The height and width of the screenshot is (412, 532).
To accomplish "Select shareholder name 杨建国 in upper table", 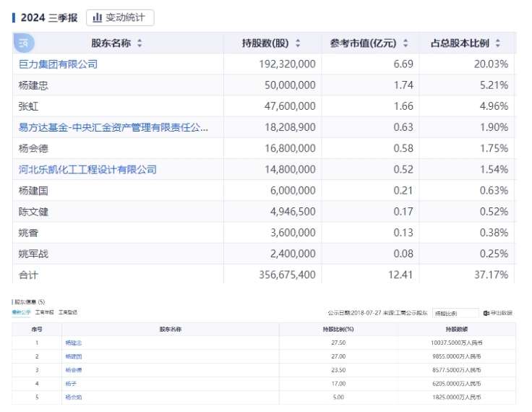I will coord(33,190).
